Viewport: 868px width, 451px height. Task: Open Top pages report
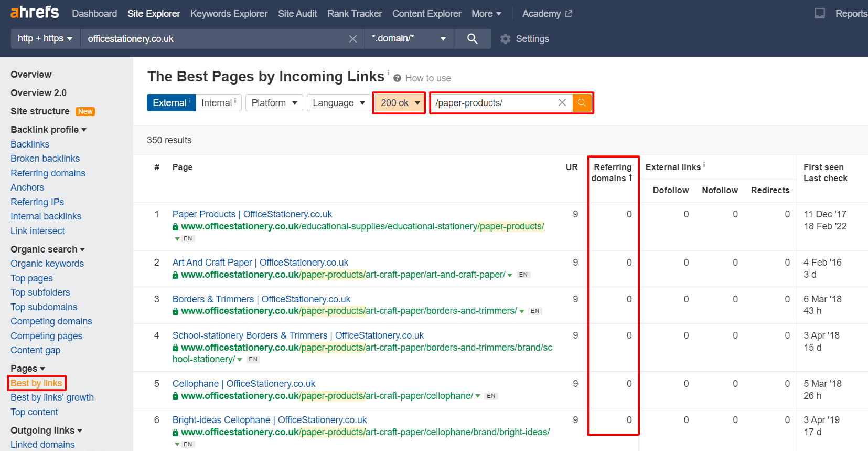point(31,278)
